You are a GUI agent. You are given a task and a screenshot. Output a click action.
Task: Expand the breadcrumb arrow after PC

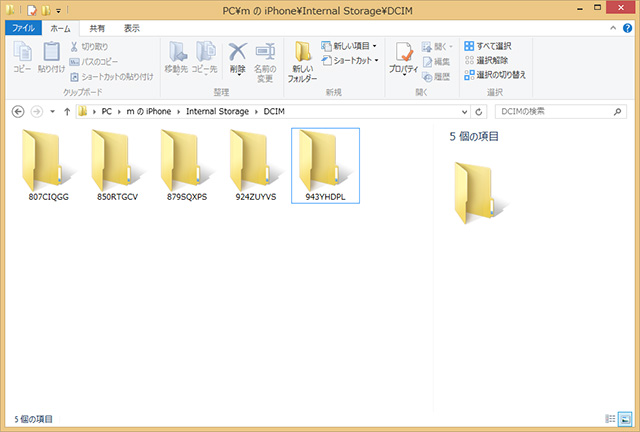(119, 111)
